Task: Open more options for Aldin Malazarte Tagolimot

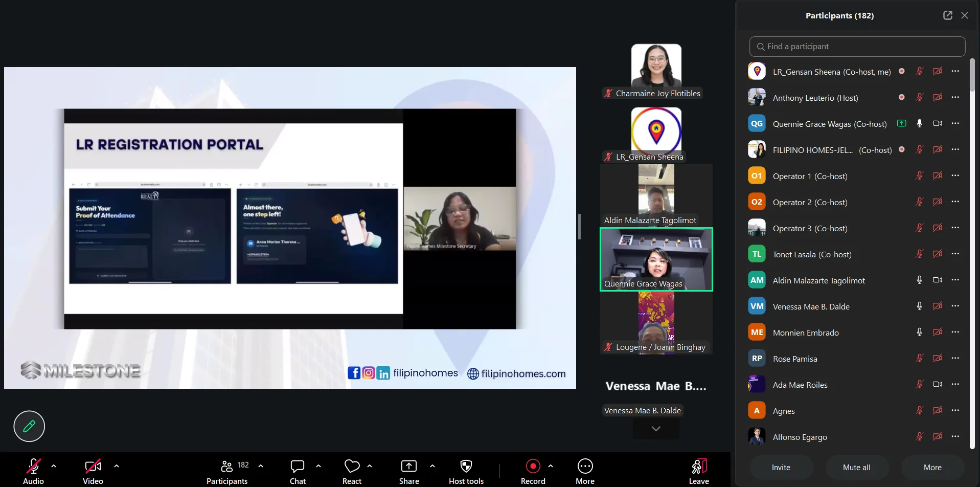Action: (955, 280)
